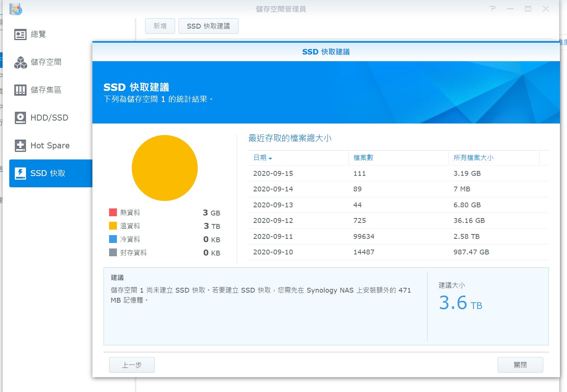Screen dimensions: 567x392
Task: Click the SSD 快取 lightning icon
Action: pos(20,174)
